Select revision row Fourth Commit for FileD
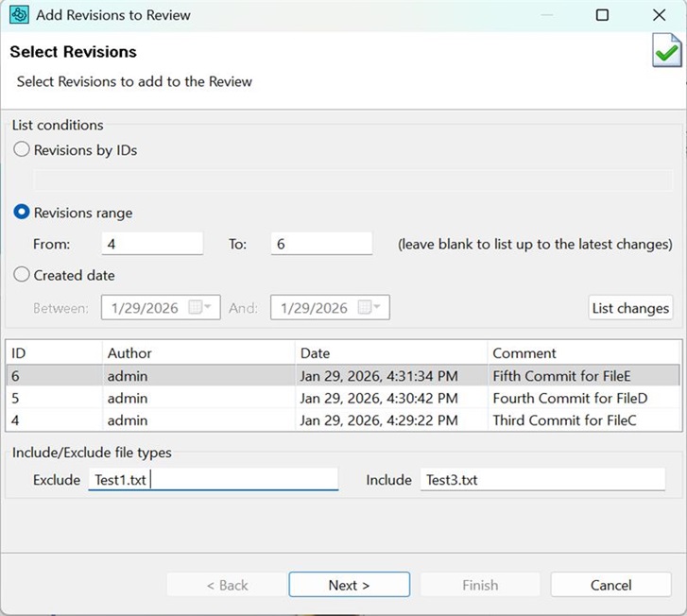Screen dimensions: 687x616 (343, 398)
